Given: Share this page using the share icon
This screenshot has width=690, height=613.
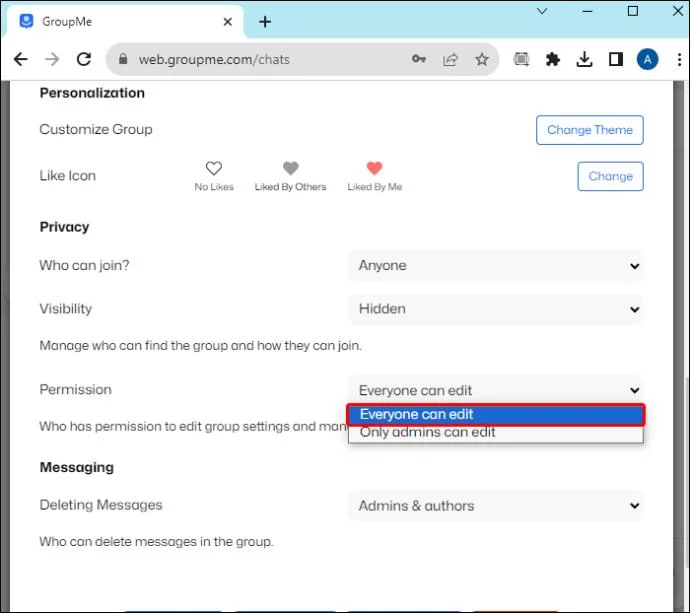Looking at the screenshot, I should click(x=450, y=59).
